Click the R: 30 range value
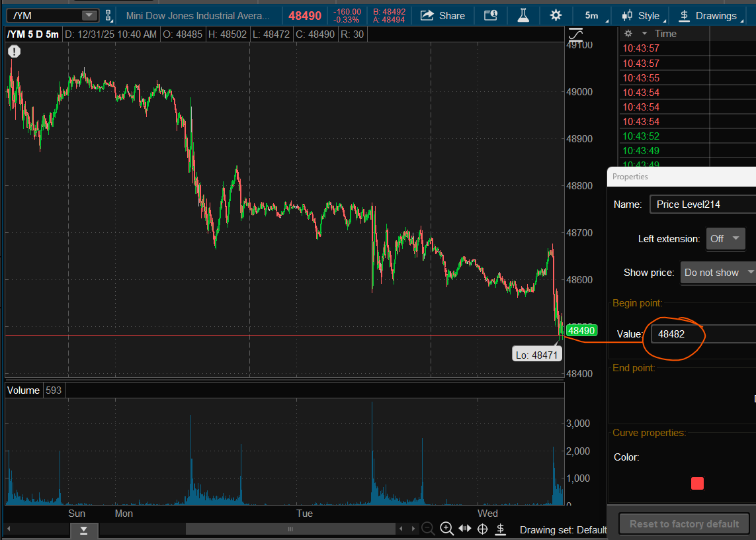 click(x=352, y=34)
